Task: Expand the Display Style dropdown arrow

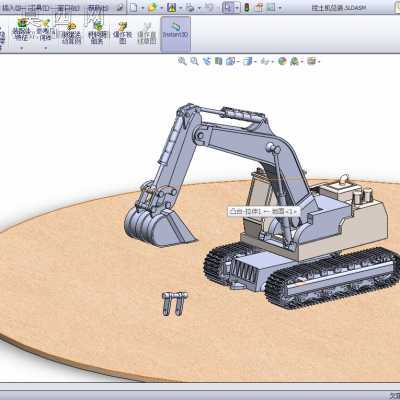Action: (x=255, y=62)
